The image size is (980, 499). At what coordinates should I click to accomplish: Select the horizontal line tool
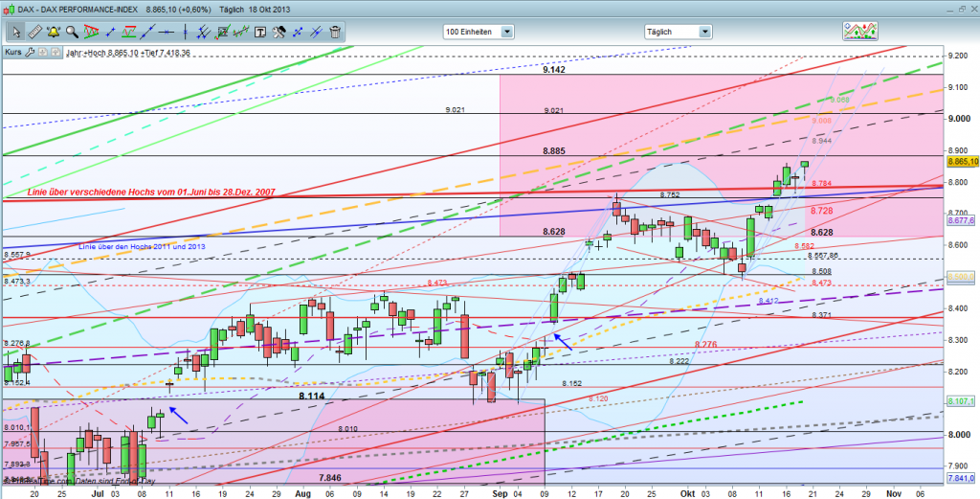pyautogui.click(x=167, y=31)
